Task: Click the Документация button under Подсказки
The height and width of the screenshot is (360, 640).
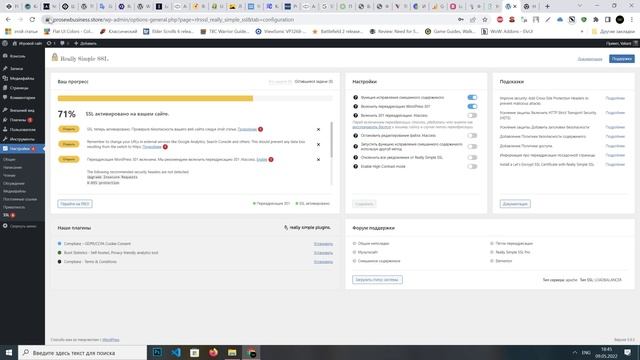Action: (x=515, y=204)
